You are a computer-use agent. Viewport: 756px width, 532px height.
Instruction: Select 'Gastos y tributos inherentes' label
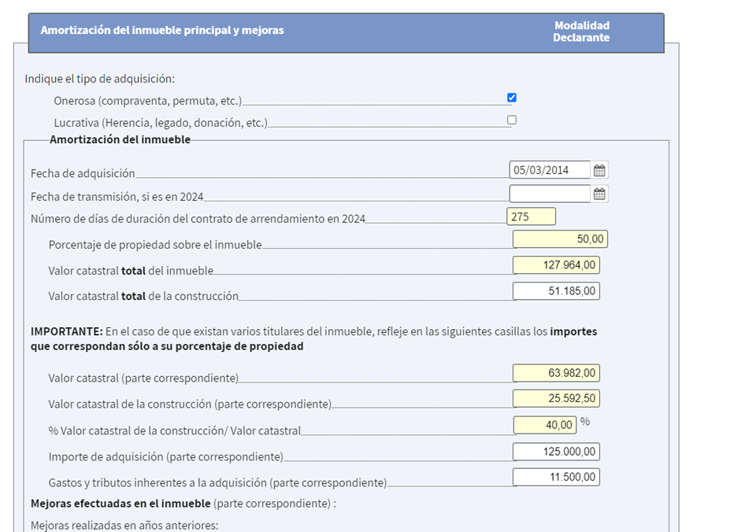217,483
